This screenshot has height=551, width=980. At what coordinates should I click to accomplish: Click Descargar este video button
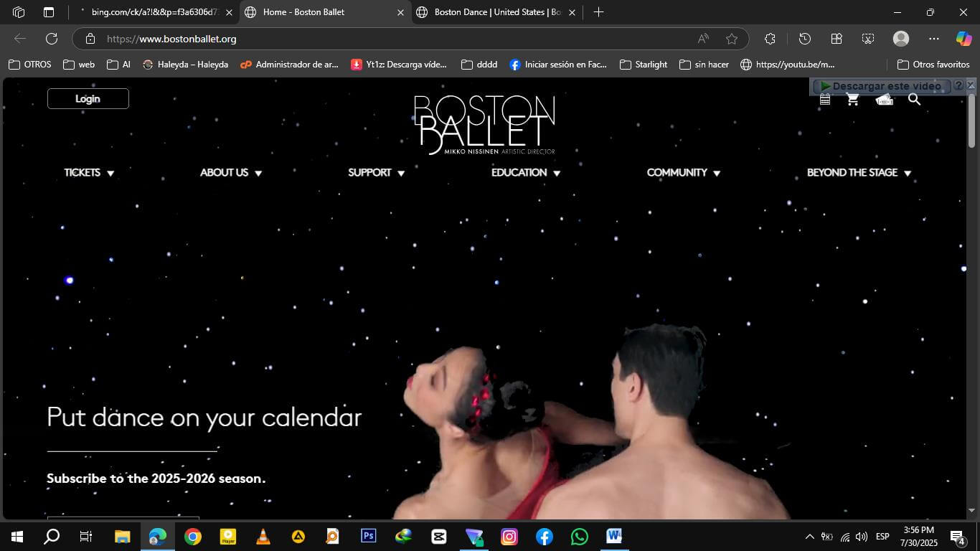881,86
